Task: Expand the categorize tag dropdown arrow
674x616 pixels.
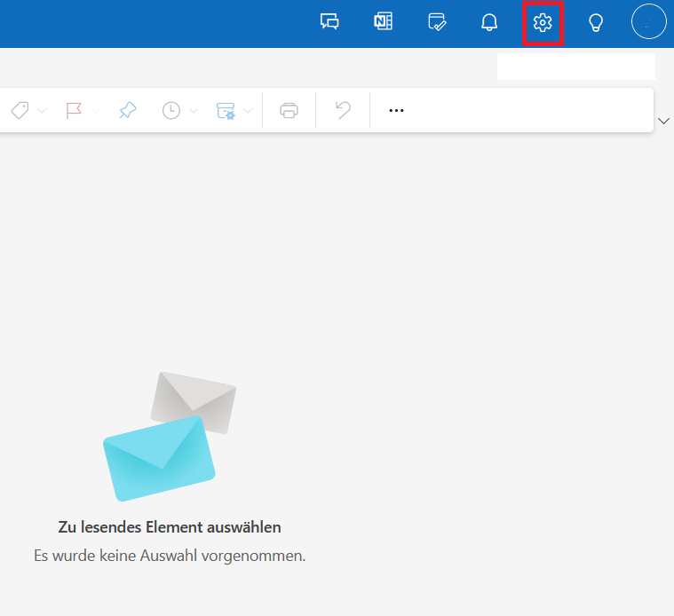Action: pyautogui.click(x=42, y=111)
